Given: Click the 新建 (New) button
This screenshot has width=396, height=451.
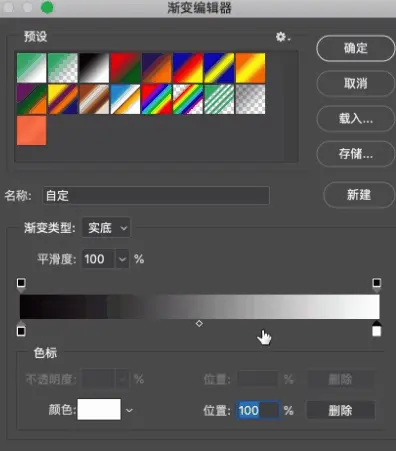Looking at the screenshot, I should [359, 195].
